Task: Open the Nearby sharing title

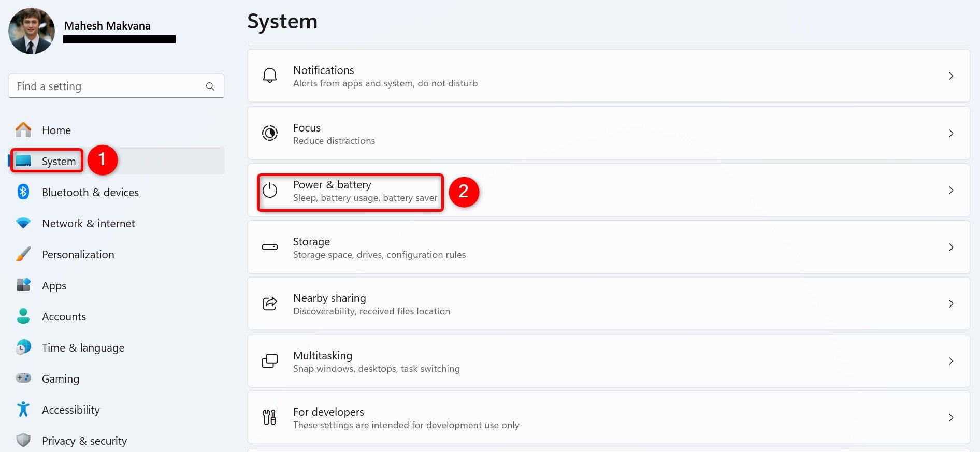Action: [x=329, y=298]
